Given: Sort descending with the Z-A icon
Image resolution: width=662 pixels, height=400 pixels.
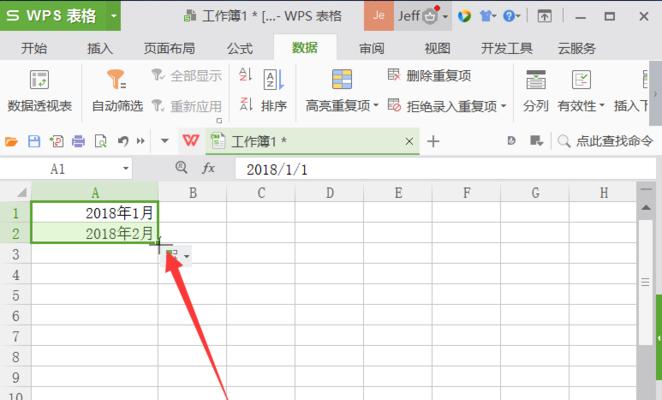Looking at the screenshot, I should pyautogui.click(x=245, y=104).
